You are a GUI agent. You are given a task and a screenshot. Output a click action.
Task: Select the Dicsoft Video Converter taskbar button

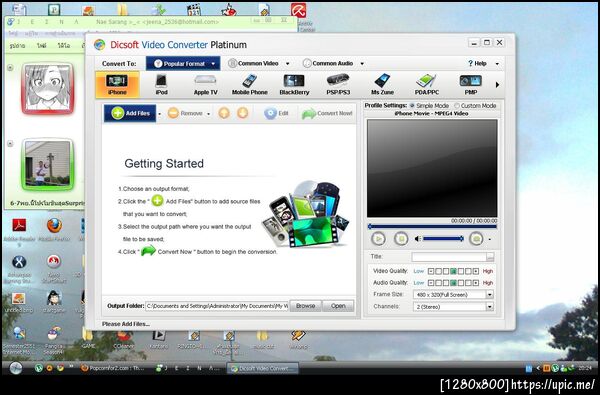263,368
